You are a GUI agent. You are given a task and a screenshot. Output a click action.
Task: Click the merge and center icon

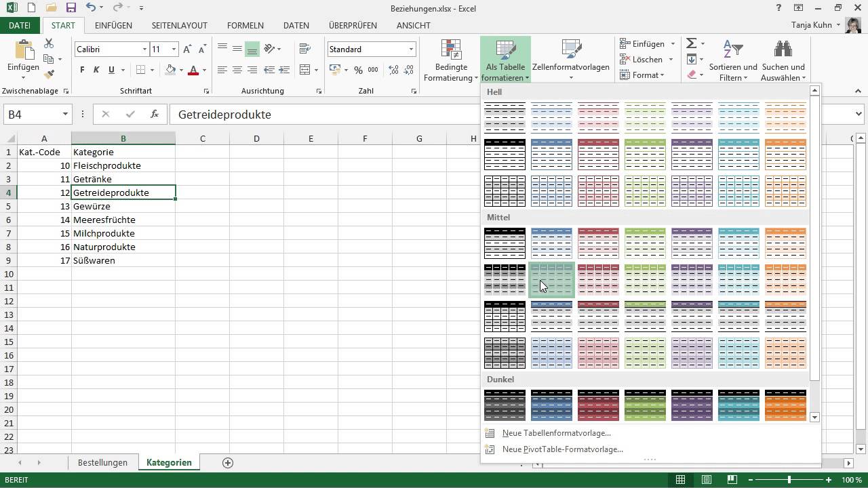[305, 70]
